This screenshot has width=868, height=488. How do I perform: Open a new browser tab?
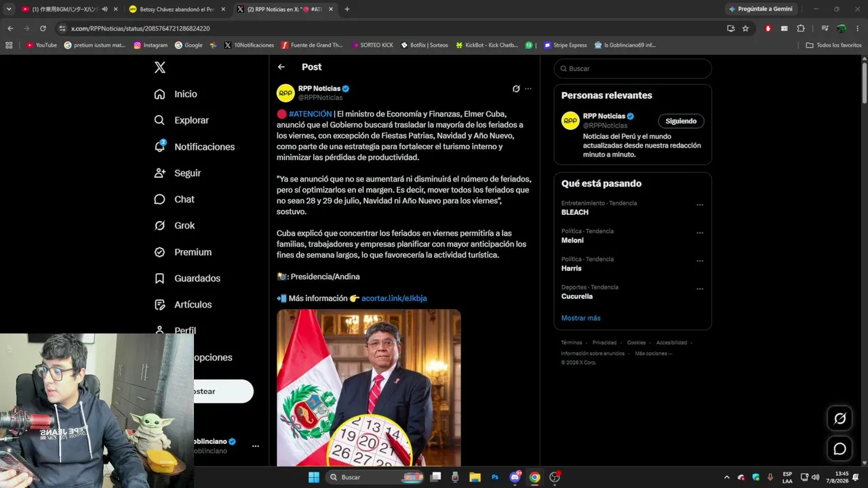pyautogui.click(x=347, y=9)
